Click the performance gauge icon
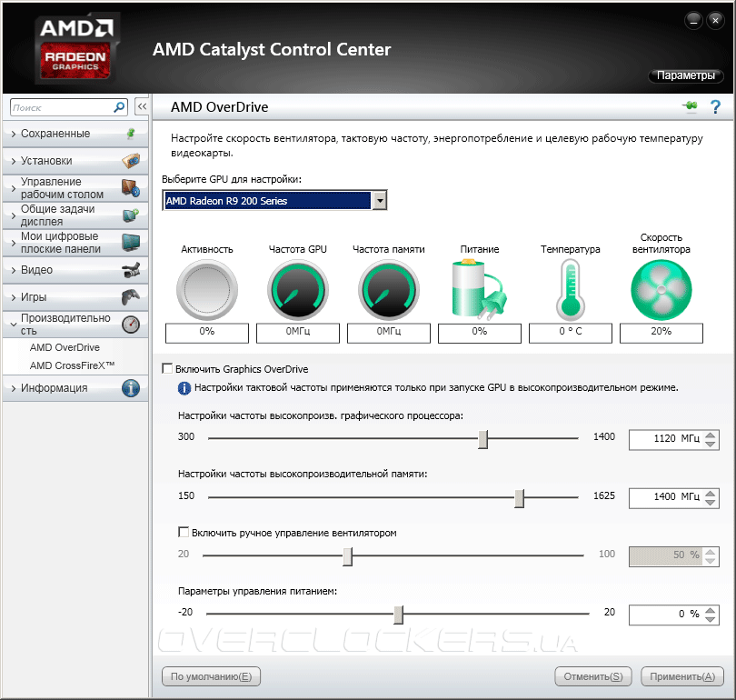Screen dimensions: 736x700 pyautogui.click(x=131, y=325)
